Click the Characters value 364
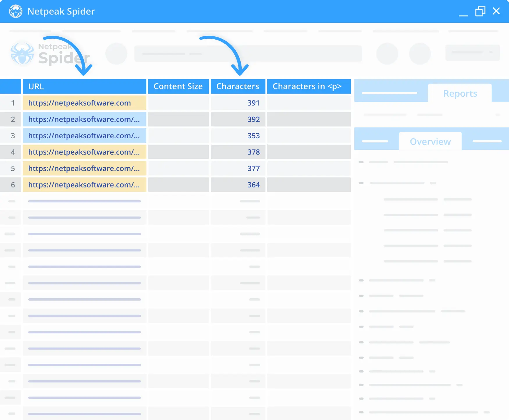The width and height of the screenshot is (509, 420). (x=253, y=185)
